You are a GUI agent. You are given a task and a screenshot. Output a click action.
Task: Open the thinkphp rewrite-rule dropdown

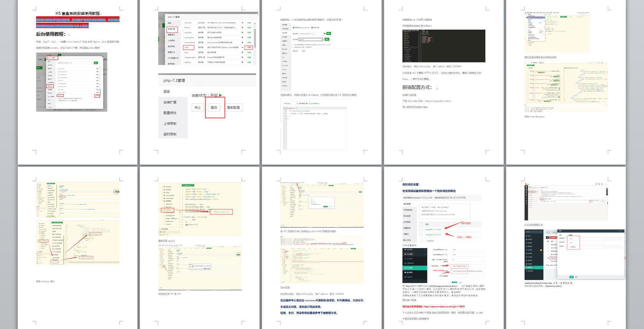pyautogui.click(x=290, y=103)
